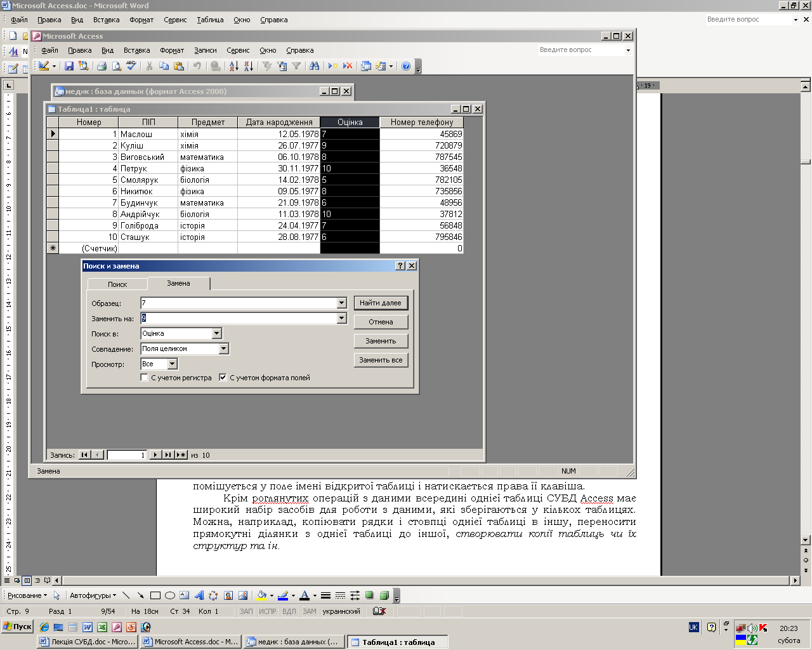This screenshot has height=650, width=812.
Task: Launch Internet Explorer from Quick Launch
Action: pos(44,627)
